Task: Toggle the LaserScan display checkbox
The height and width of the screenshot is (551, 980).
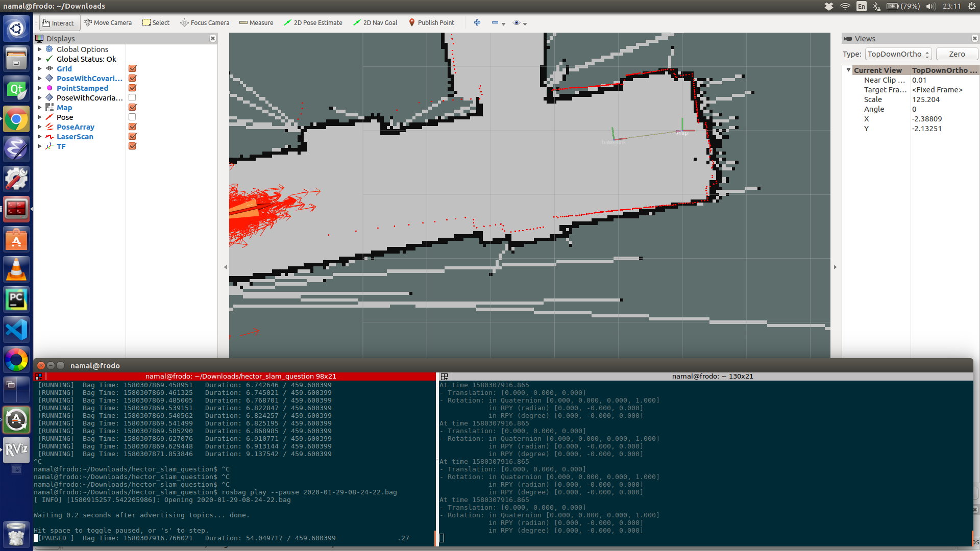Action: pyautogui.click(x=132, y=137)
